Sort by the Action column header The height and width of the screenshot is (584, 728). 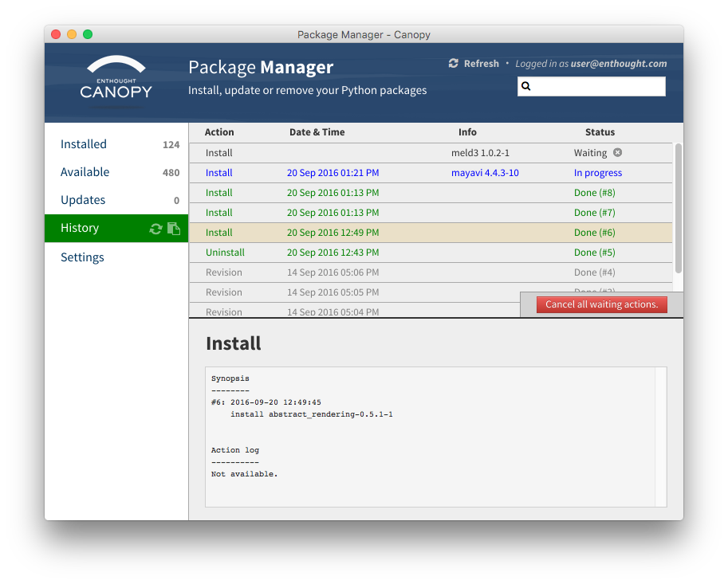click(219, 132)
